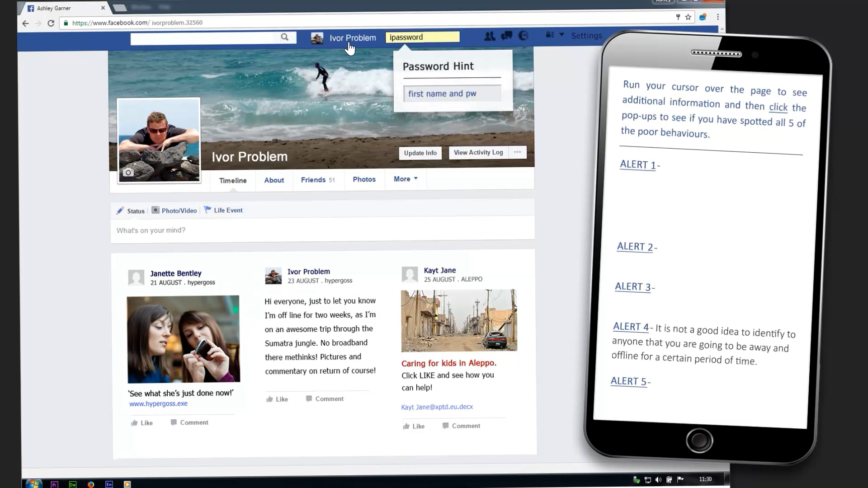Click the Update Info button
This screenshot has width=868, height=488.
click(x=420, y=153)
